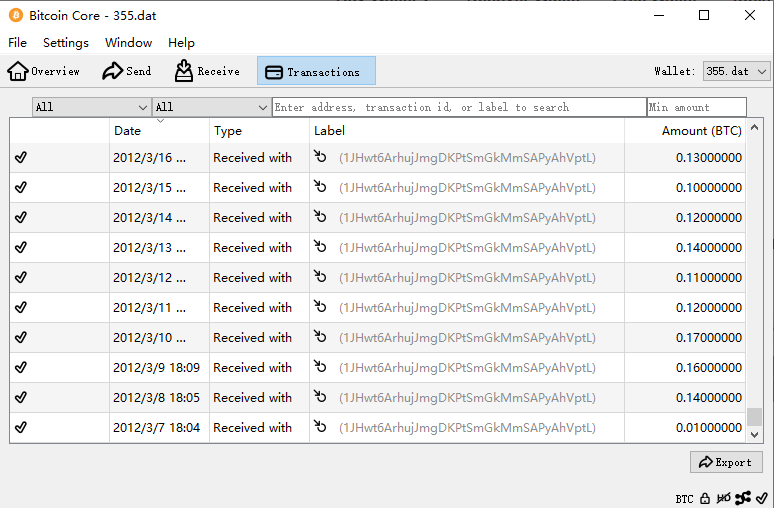Click the address search input field
This screenshot has width=774, height=508.
pyautogui.click(x=459, y=107)
